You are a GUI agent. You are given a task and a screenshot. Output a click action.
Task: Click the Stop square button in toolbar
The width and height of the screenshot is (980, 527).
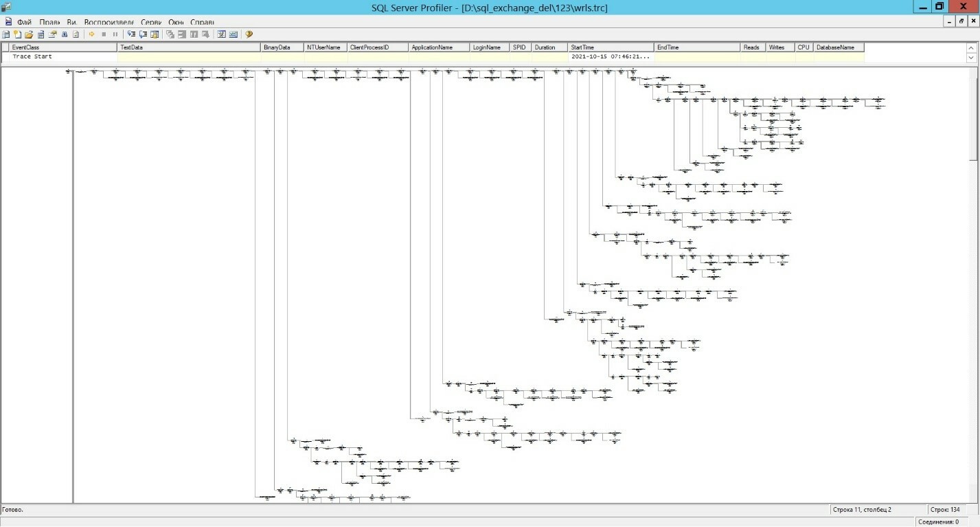click(x=104, y=34)
